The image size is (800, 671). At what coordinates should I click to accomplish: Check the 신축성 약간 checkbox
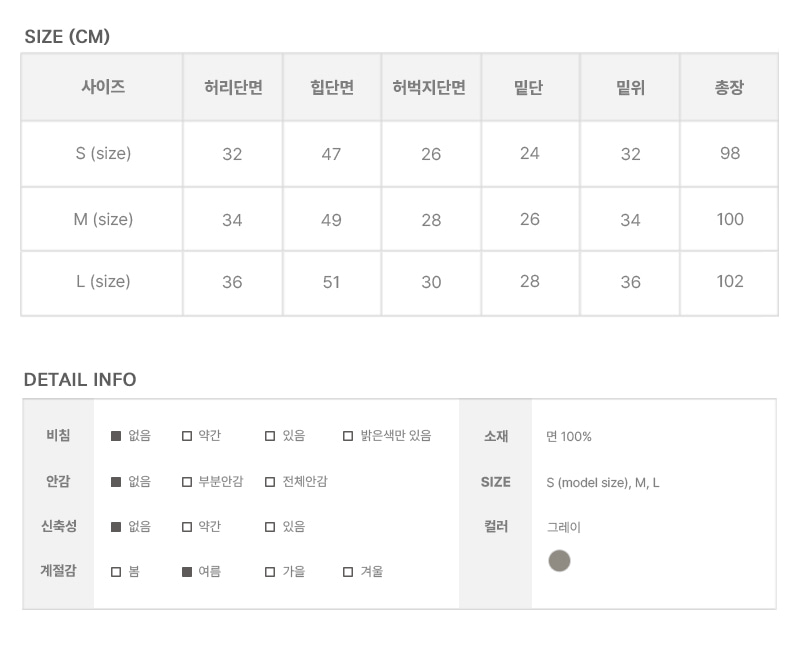click(x=187, y=527)
